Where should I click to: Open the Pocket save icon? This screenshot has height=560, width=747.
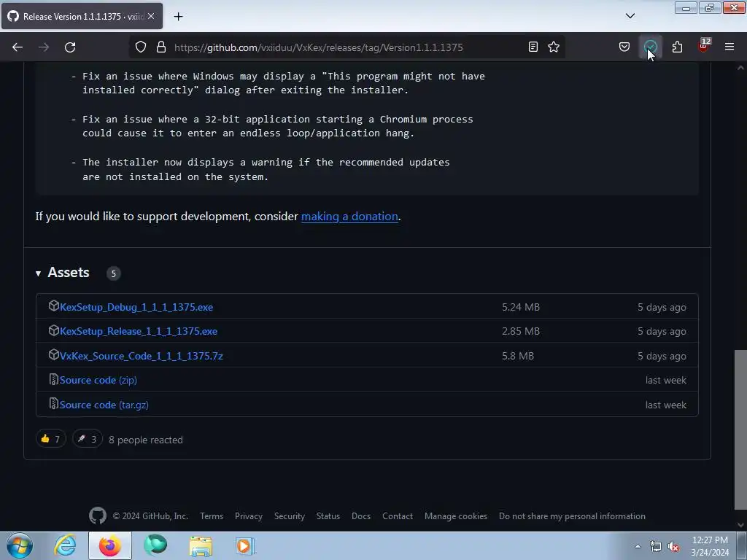click(624, 47)
